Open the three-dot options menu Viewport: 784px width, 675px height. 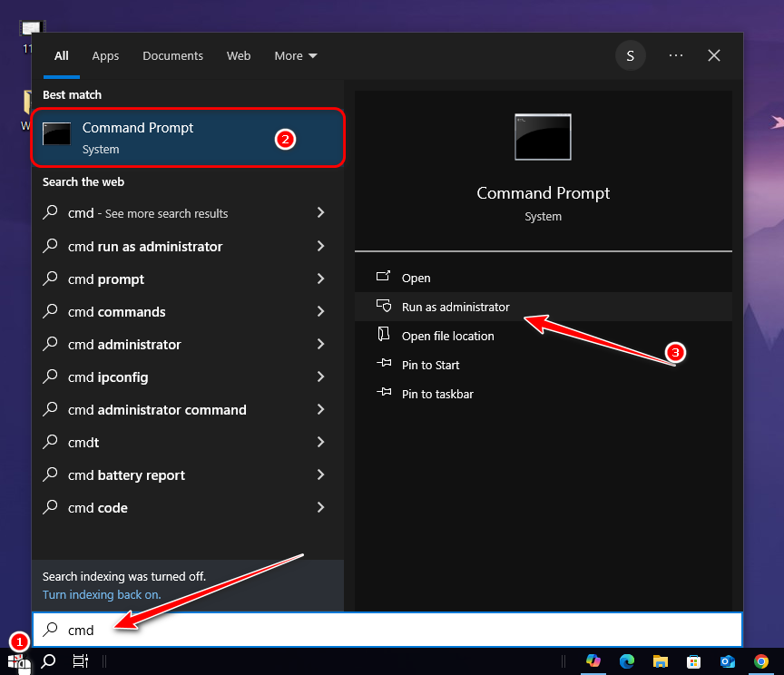tap(675, 55)
